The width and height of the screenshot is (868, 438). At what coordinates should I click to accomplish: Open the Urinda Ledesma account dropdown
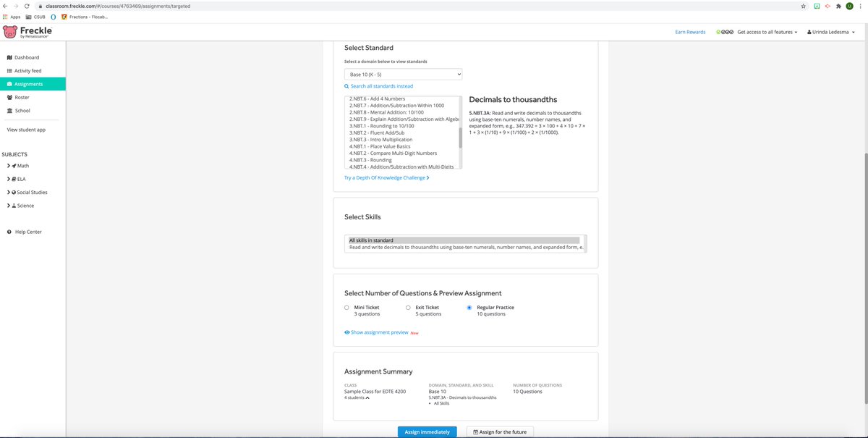[x=831, y=32]
